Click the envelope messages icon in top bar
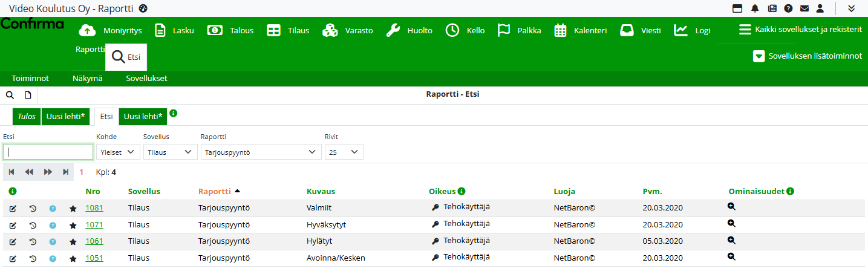868x280 pixels. 804,8
